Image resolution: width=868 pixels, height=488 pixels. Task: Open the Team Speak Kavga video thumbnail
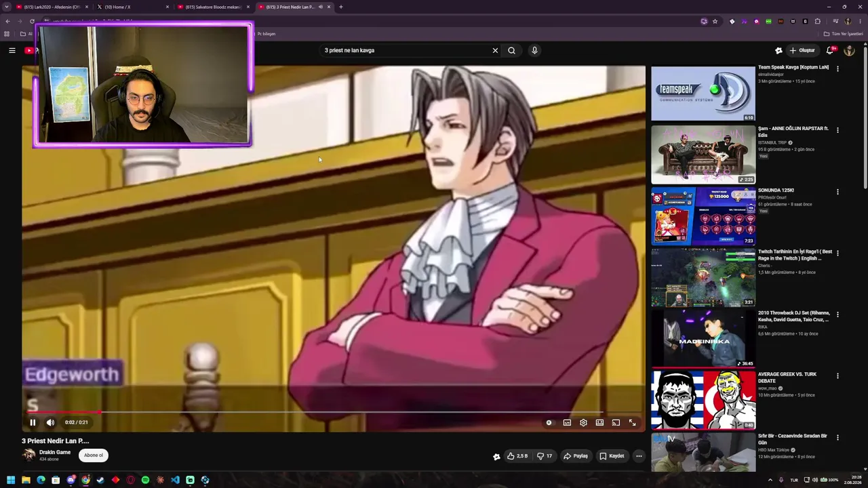pos(703,94)
